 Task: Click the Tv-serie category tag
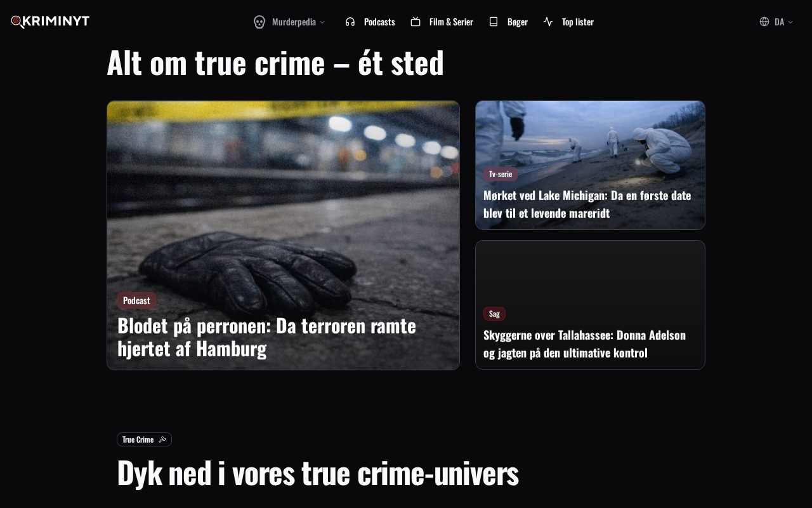[501, 174]
